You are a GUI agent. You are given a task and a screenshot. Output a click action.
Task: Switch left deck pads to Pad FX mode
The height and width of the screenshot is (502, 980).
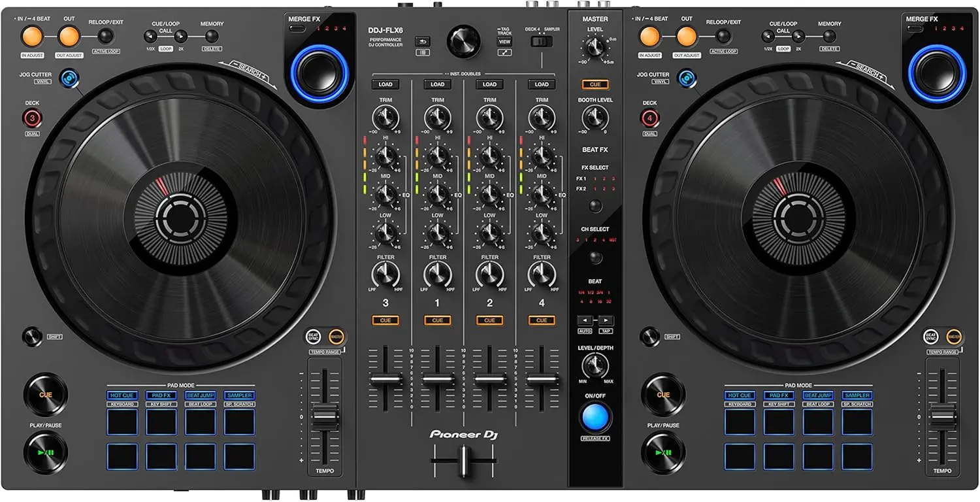pos(161,395)
